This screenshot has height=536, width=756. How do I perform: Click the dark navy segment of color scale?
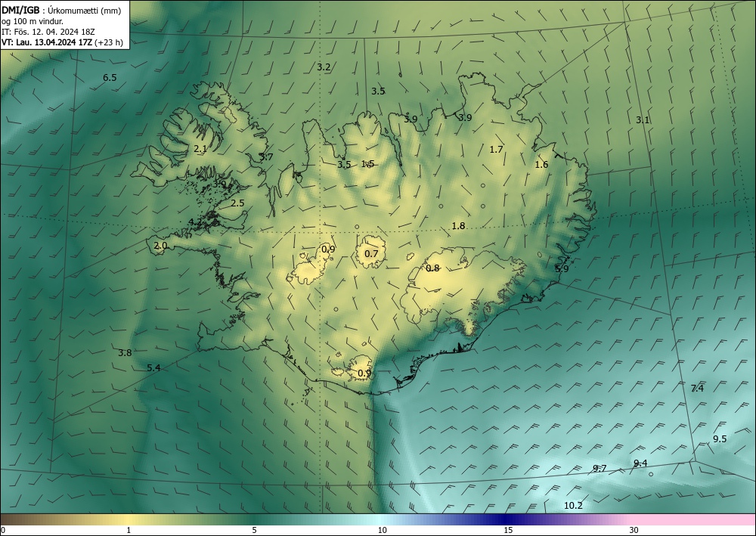tap(507, 519)
